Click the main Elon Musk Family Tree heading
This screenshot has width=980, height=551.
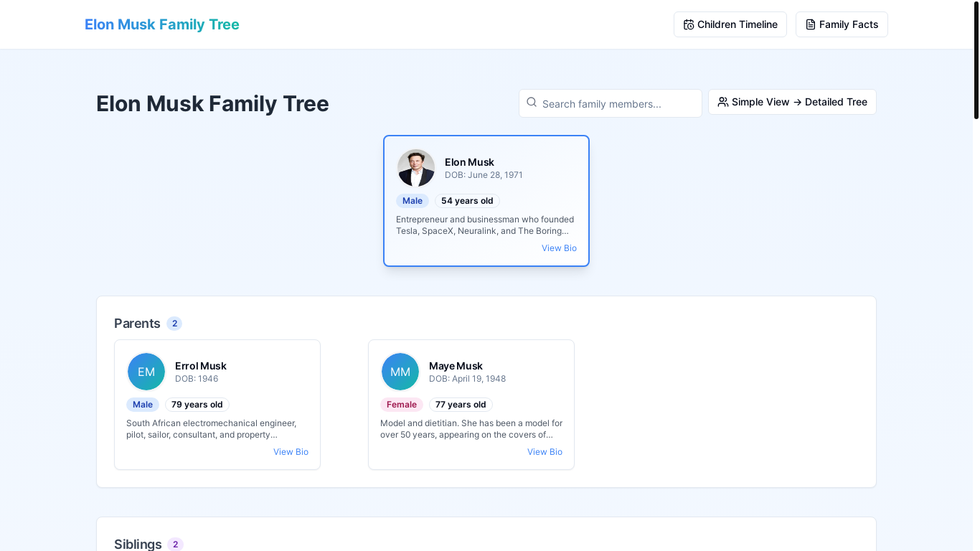212,103
